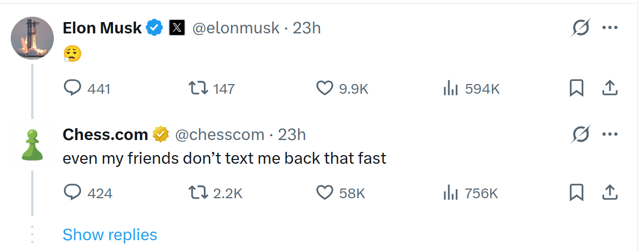
Task: Open Grok explain icon on Chess.com tweet
Action: click(x=581, y=134)
